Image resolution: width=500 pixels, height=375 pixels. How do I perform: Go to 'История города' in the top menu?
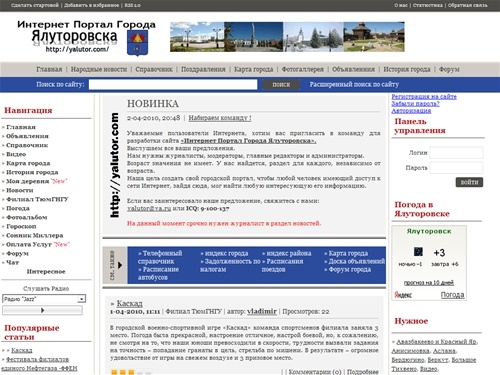pos(407,69)
